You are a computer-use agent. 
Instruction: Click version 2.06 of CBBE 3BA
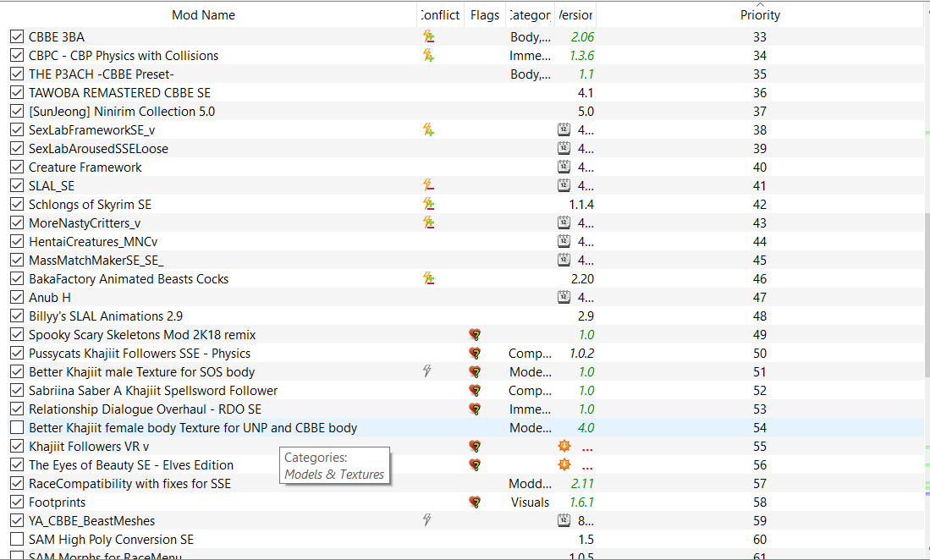click(582, 36)
